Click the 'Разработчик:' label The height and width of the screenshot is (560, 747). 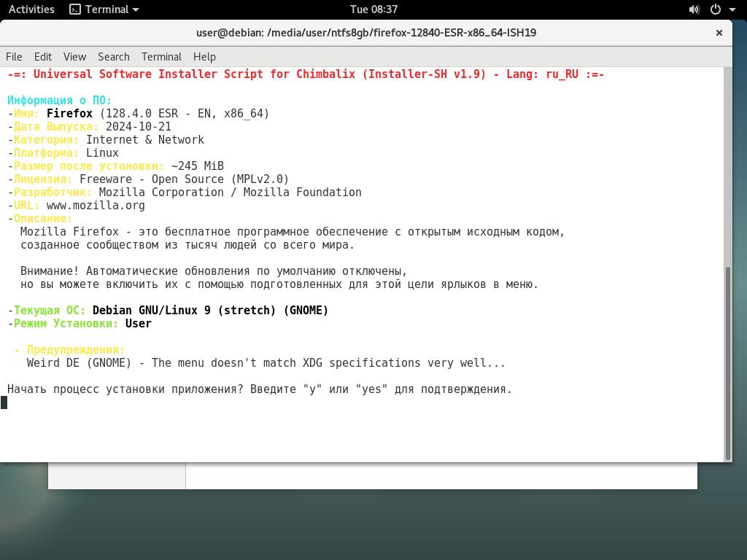tap(53, 192)
